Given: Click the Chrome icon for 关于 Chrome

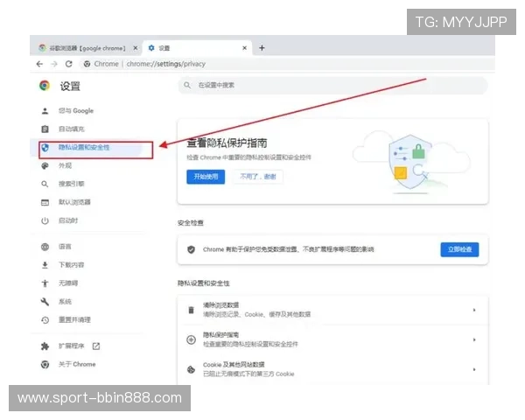Looking at the screenshot, I should click(x=45, y=364).
